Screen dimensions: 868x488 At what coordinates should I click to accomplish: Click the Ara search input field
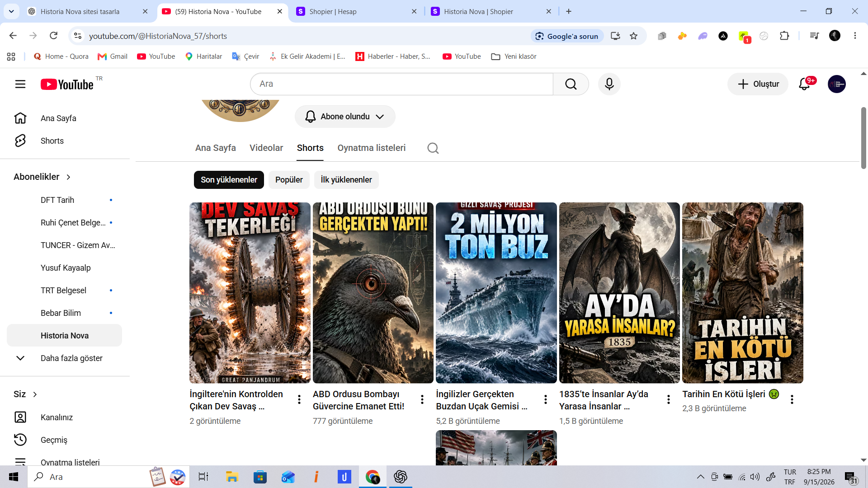[x=401, y=84]
